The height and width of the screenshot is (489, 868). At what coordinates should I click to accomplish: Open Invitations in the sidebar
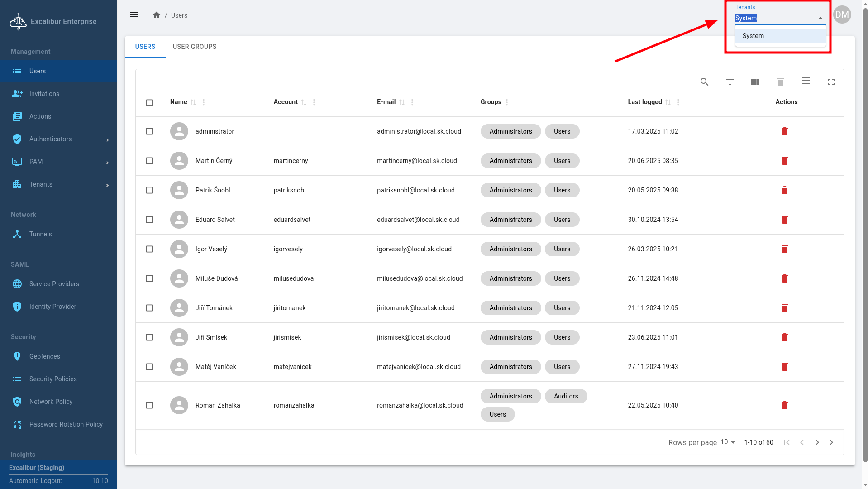point(44,94)
